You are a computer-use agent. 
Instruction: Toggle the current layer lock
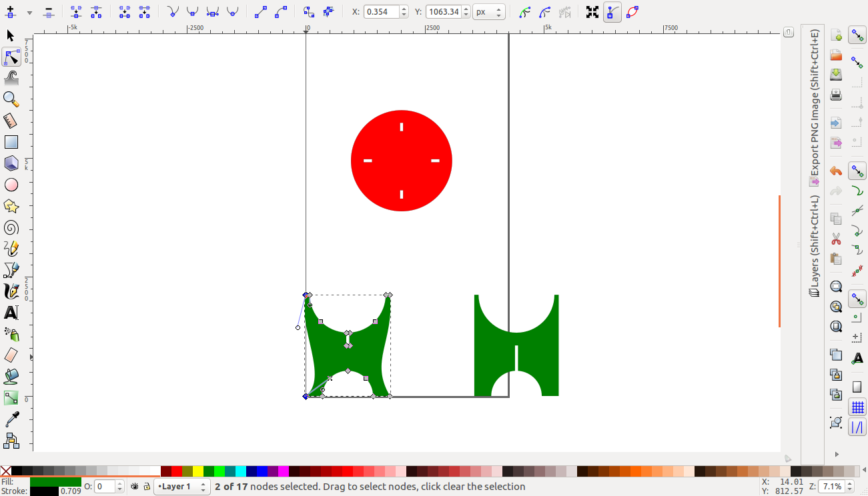[x=147, y=487]
